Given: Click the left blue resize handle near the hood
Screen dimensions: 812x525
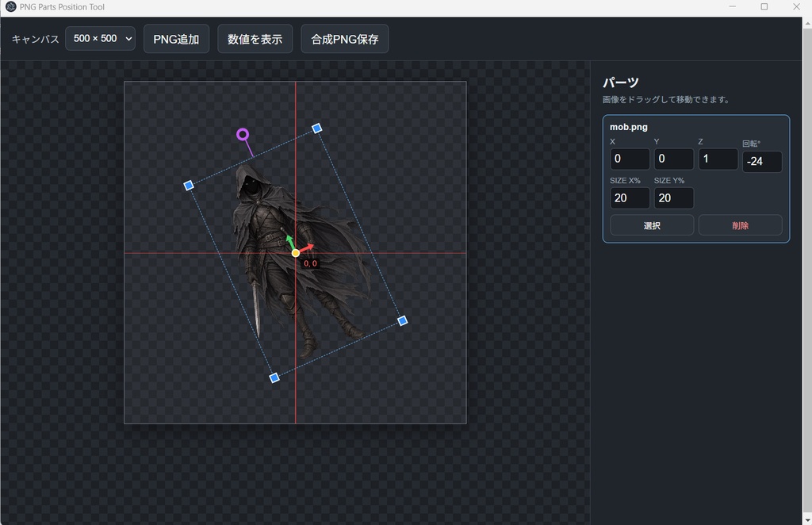Looking at the screenshot, I should pos(189,186).
